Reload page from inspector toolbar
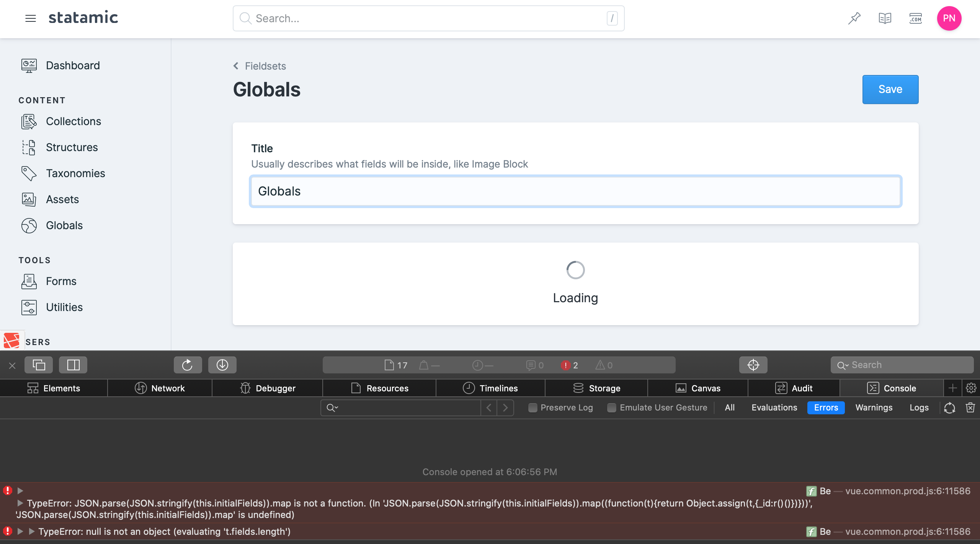The height and width of the screenshot is (544, 980). 188,365
